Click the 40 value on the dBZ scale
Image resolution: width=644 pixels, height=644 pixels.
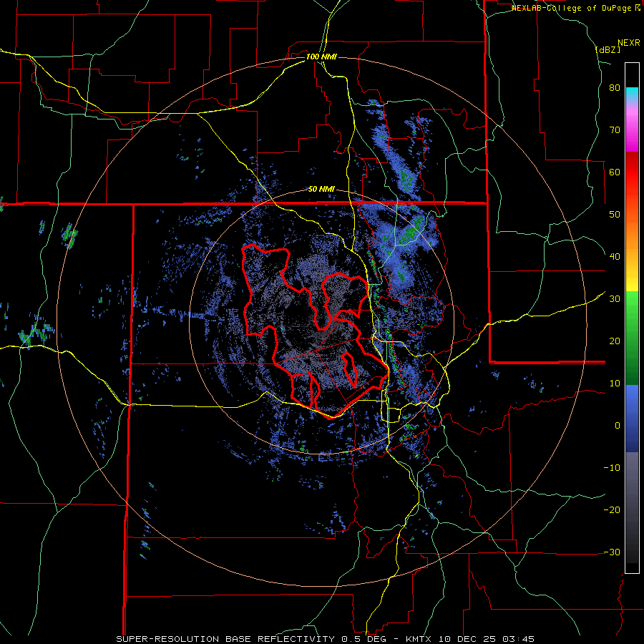615,257
